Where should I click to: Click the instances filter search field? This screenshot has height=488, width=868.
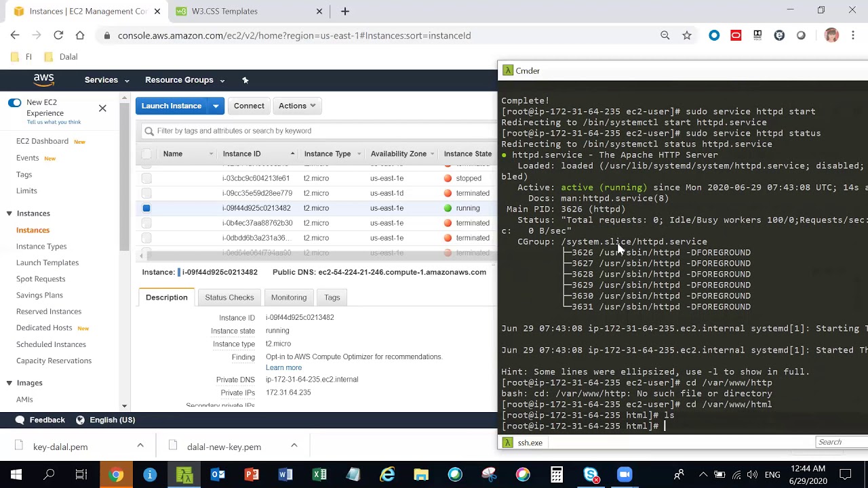(319, 131)
